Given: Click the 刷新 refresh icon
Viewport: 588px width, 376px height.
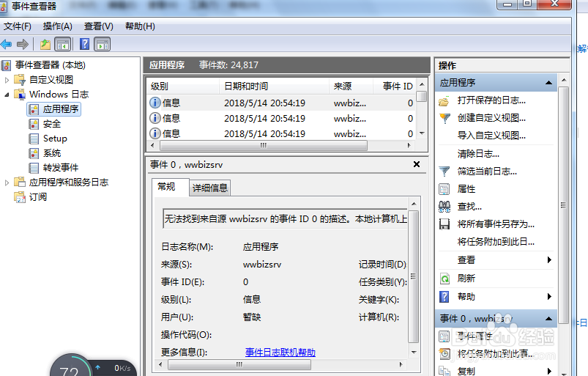Looking at the screenshot, I should 444,279.
